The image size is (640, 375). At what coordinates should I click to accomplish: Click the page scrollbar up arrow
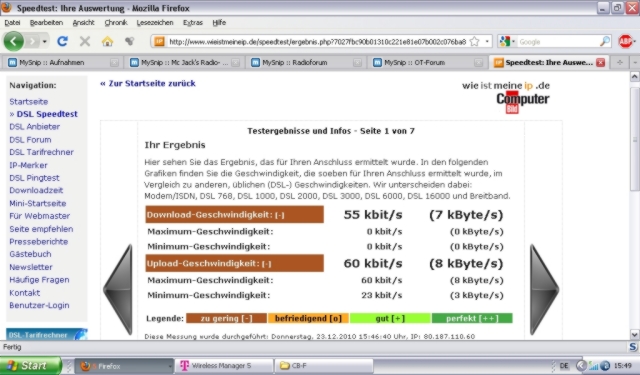pos(635,76)
